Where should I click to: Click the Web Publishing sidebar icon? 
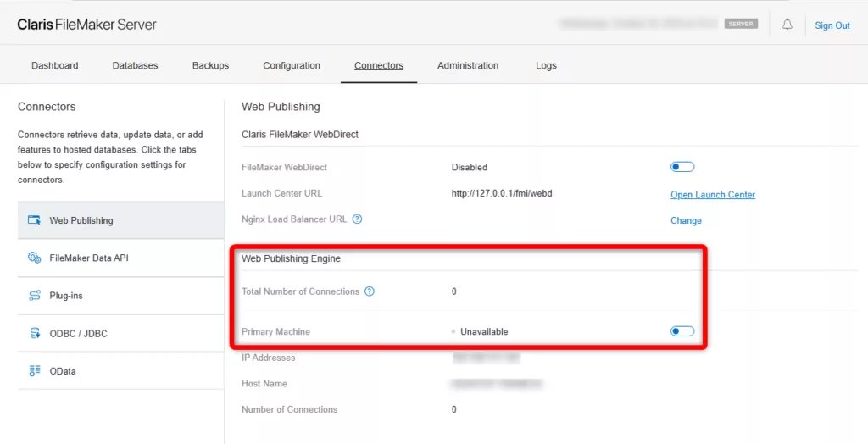click(x=34, y=220)
